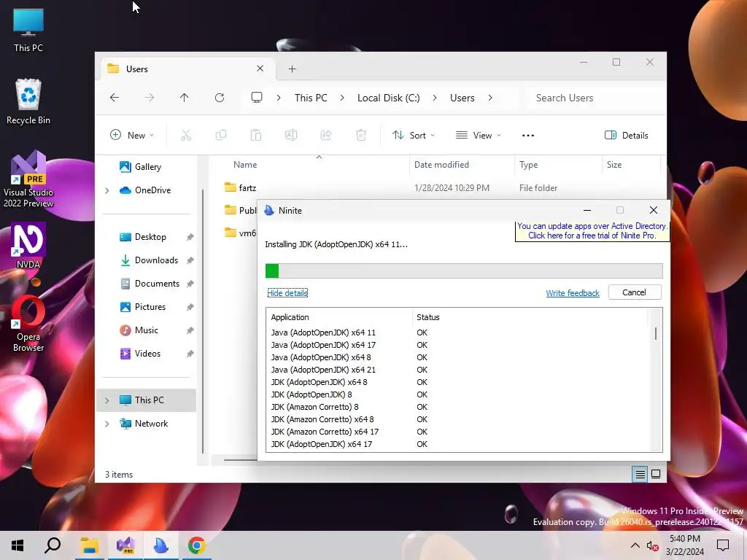The image size is (747, 560).
Task: Open Opera Browser desktop shortcut
Action: tap(28, 324)
